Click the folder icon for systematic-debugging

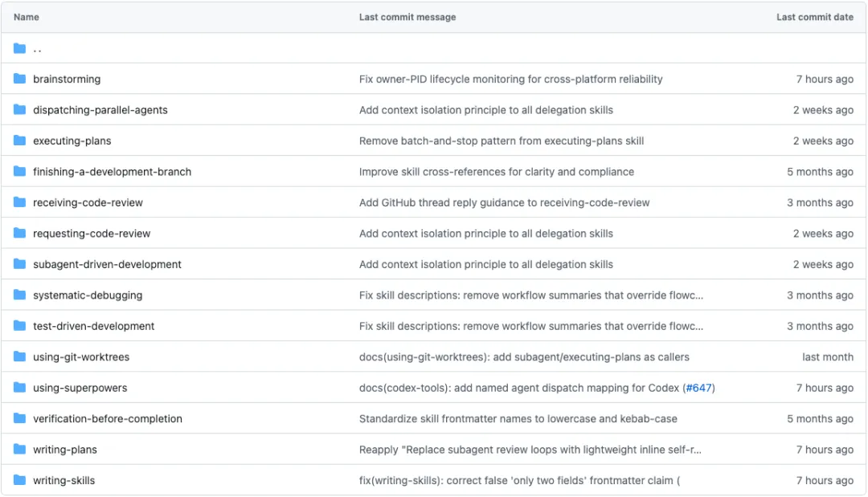coord(20,295)
